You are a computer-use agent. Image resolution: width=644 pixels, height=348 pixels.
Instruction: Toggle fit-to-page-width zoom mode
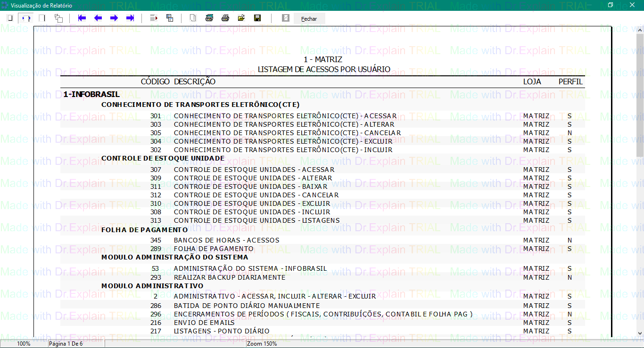point(26,18)
